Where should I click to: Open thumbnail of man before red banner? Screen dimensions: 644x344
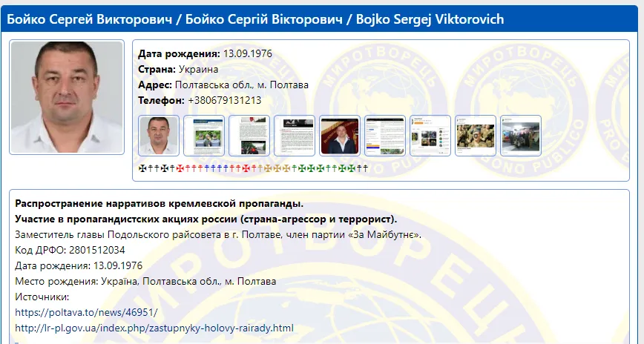click(x=340, y=136)
